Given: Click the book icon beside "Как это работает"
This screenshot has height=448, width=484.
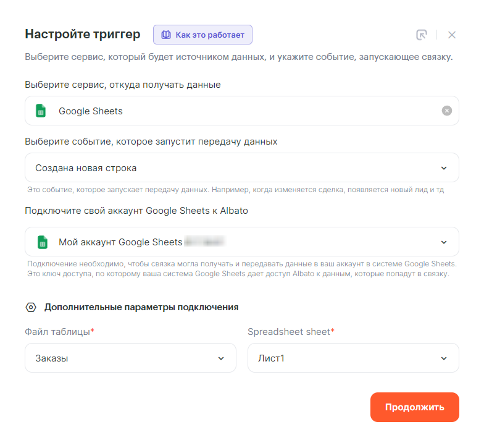Looking at the screenshot, I should coord(165,35).
